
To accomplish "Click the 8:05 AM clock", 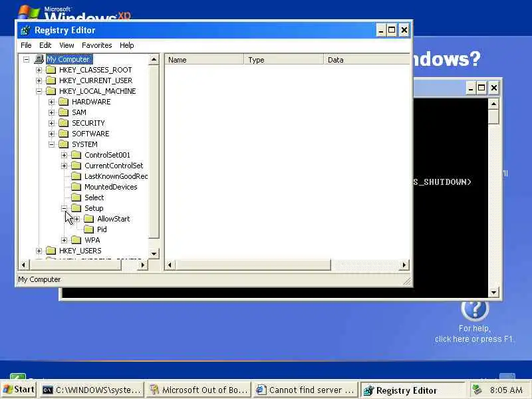I will 506,390.
